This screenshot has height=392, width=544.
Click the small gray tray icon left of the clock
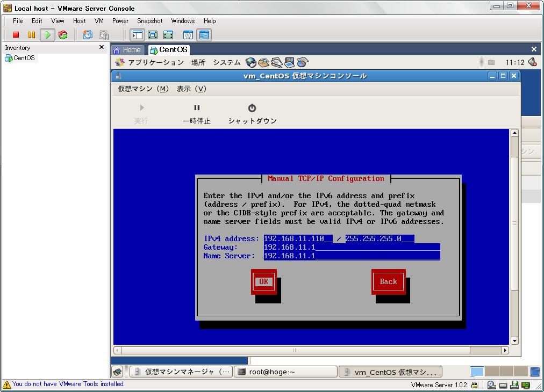coord(491,62)
